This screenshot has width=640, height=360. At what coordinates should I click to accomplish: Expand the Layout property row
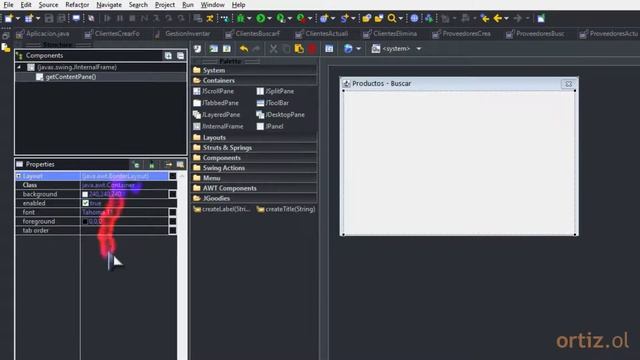tap(18, 176)
